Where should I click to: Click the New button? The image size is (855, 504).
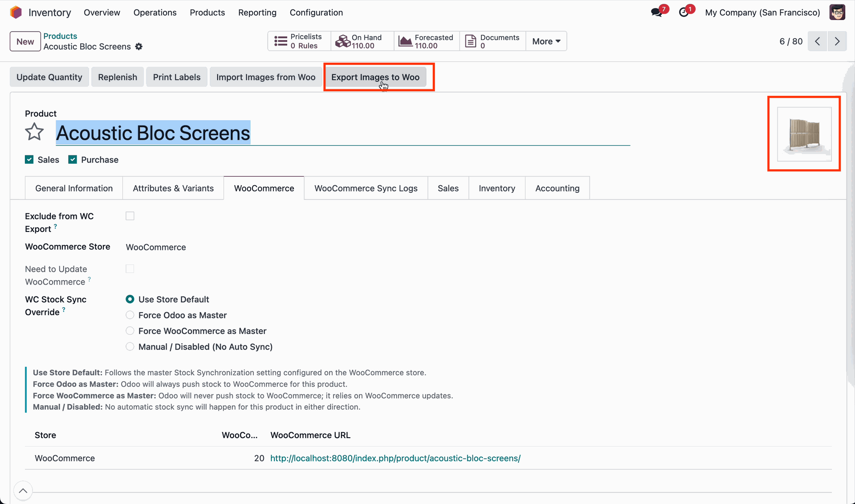[25, 41]
